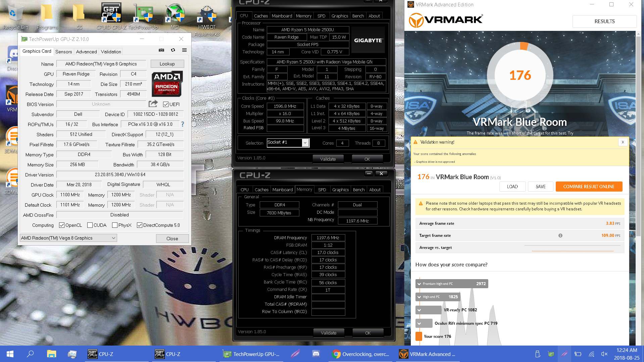The width and height of the screenshot is (644, 362).
Task: Expand the VR-ready PC comparison row
Action: (x=429, y=310)
